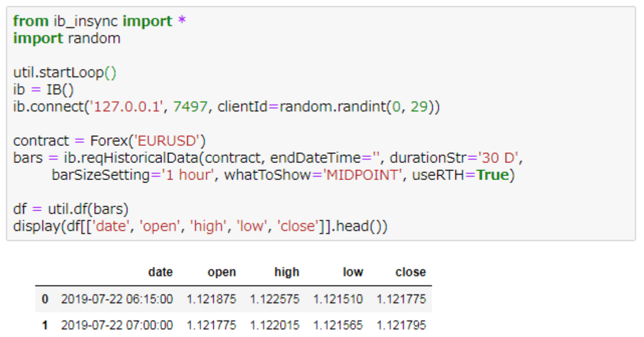The image size is (644, 337).
Task: Click the port number 7497
Action: (x=190, y=107)
